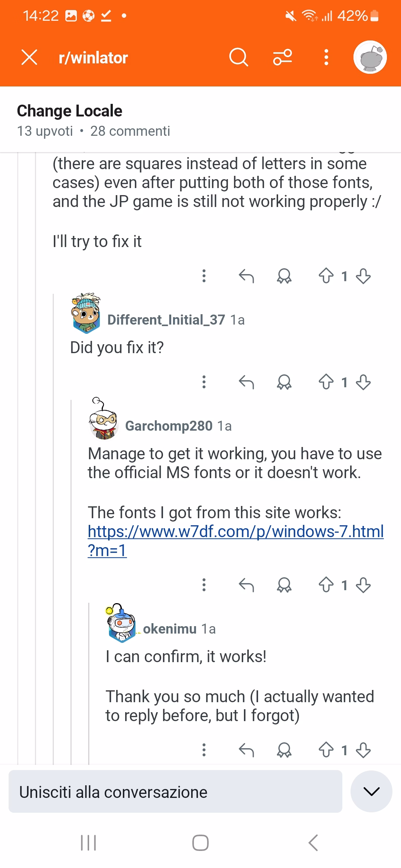Downvote okenimu's comment
The width and height of the screenshot is (401, 868).
pyautogui.click(x=363, y=750)
